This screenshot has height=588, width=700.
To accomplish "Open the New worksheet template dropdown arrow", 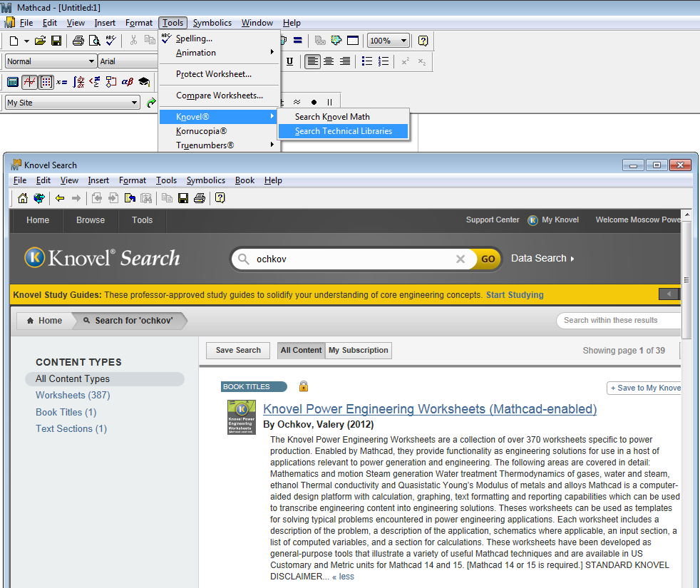I will [x=26, y=41].
